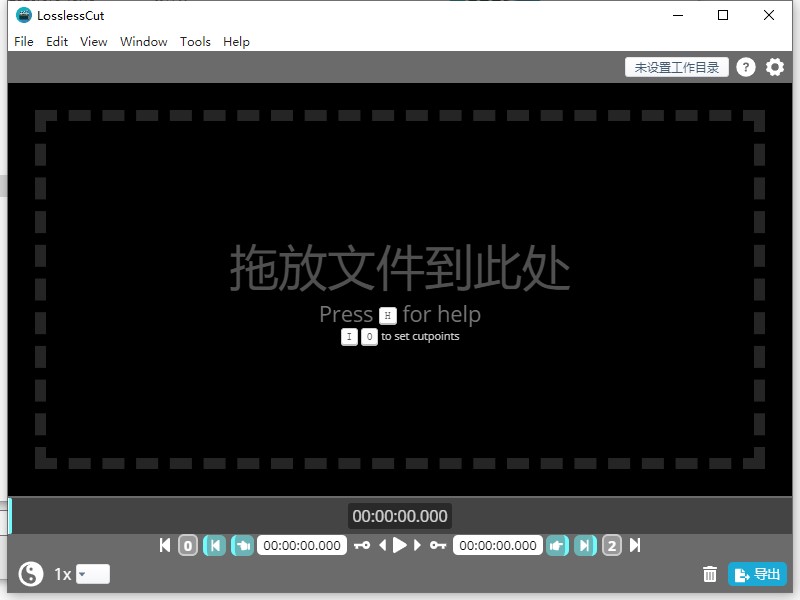The width and height of the screenshot is (800, 600).
Task: Jump to end of timeline
Action: pos(634,545)
